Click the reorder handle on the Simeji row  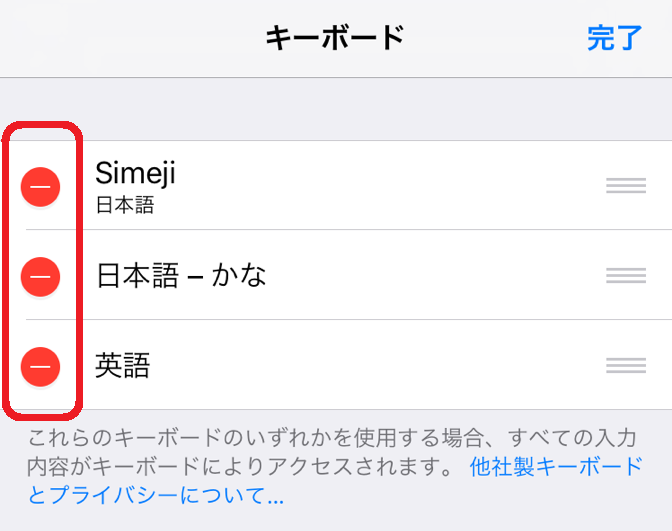point(625,186)
